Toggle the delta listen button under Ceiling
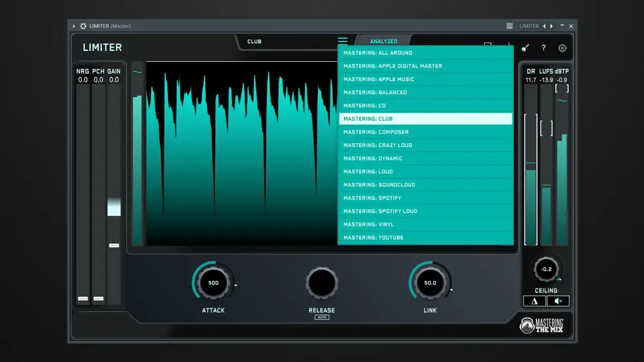 click(x=535, y=301)
